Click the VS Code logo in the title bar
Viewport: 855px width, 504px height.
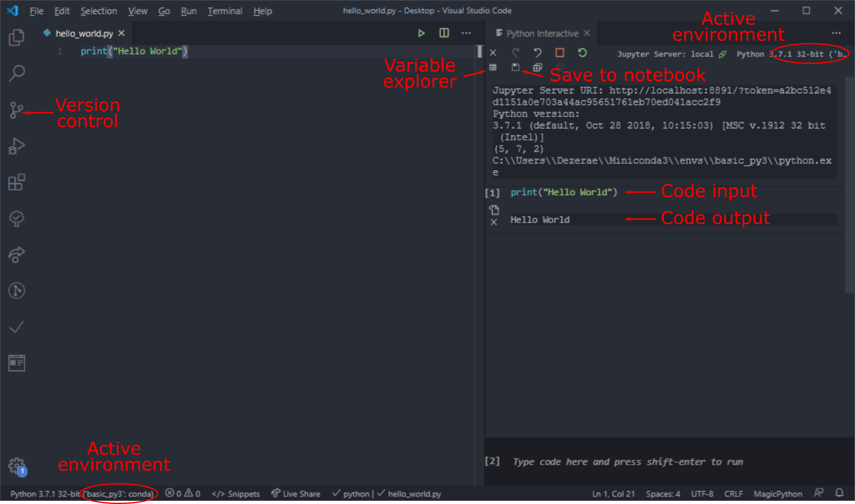[x=13, y=11]
